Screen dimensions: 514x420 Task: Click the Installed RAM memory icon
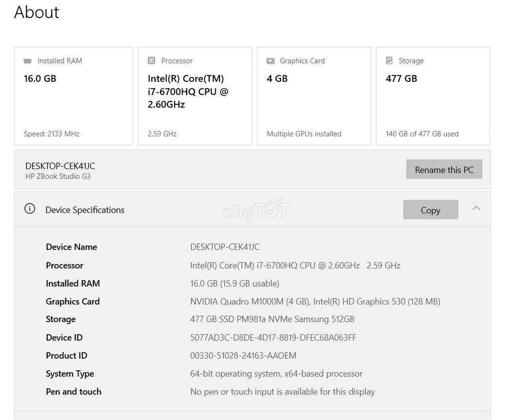(27, 60)
